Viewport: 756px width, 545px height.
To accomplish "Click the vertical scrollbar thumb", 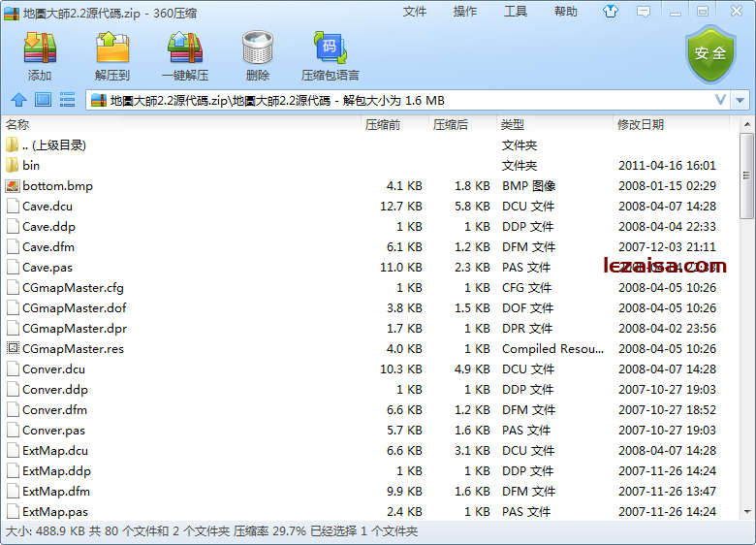I will pyautogui.click(x=747, y=176).
